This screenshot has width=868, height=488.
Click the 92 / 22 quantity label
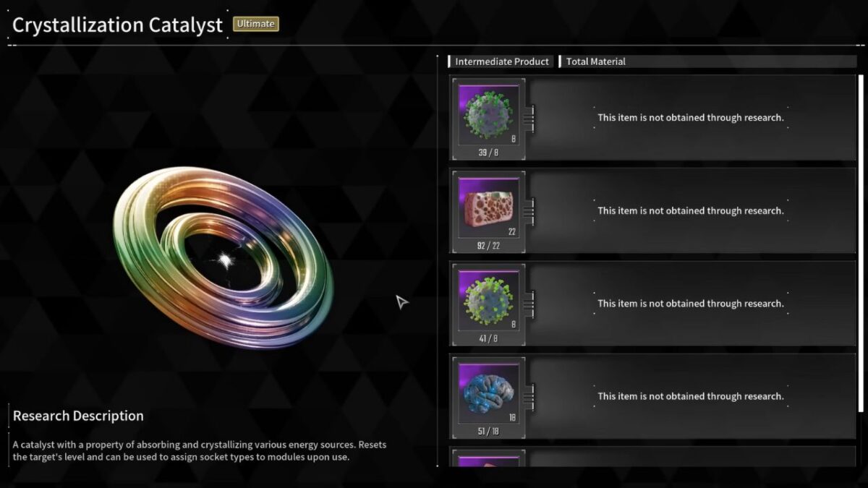pos(489,246)
